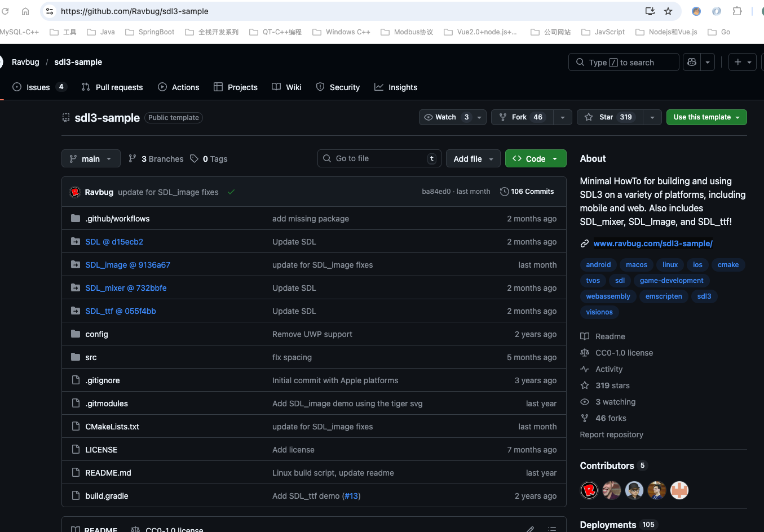Bookmark this page with the star icon
The width and height of the screenshot is (764, 532).
(668, 11)
